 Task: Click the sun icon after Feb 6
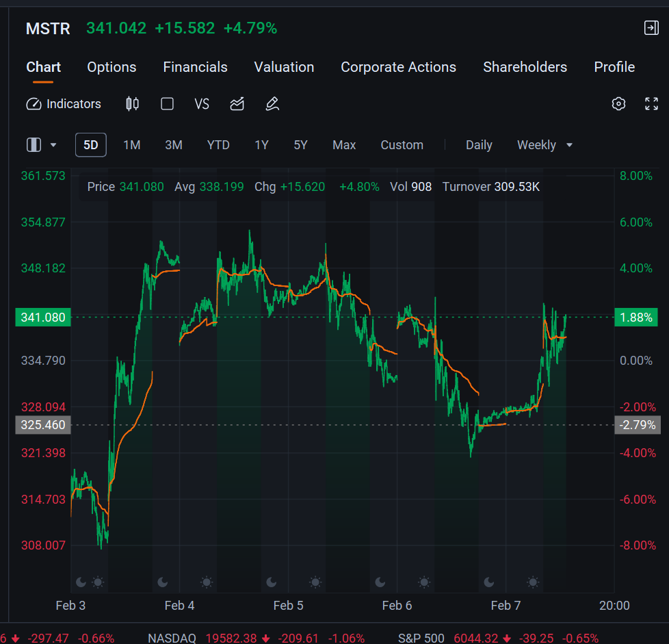tap(424, 582)
